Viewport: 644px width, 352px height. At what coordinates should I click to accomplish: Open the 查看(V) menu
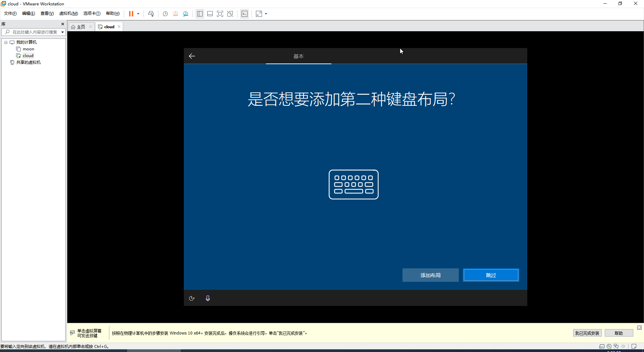click(x=47, y=13)
